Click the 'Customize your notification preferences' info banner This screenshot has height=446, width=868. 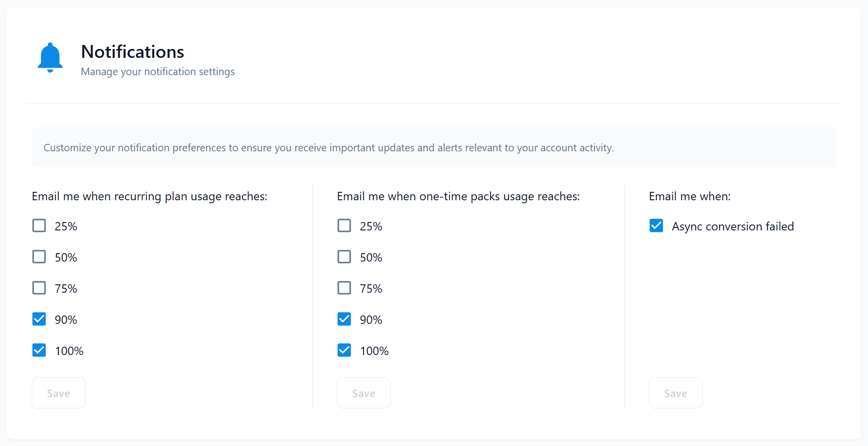[434, 147]
